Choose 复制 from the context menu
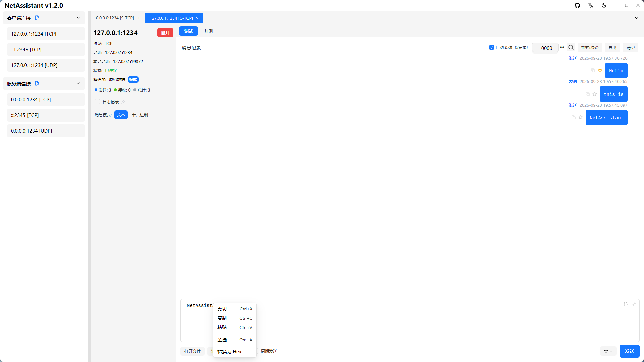This screenshot has width=644, height=362. 235,318
